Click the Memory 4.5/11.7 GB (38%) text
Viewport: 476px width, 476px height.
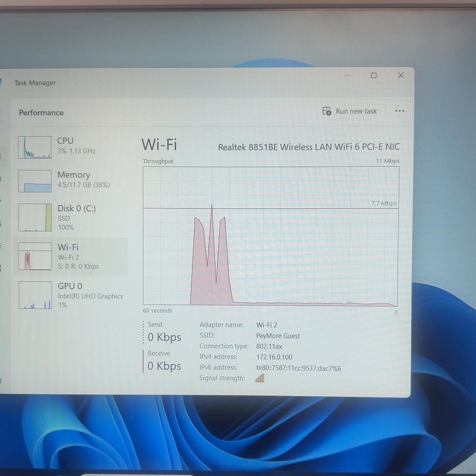pyautogui.click(x=84, y=185)
